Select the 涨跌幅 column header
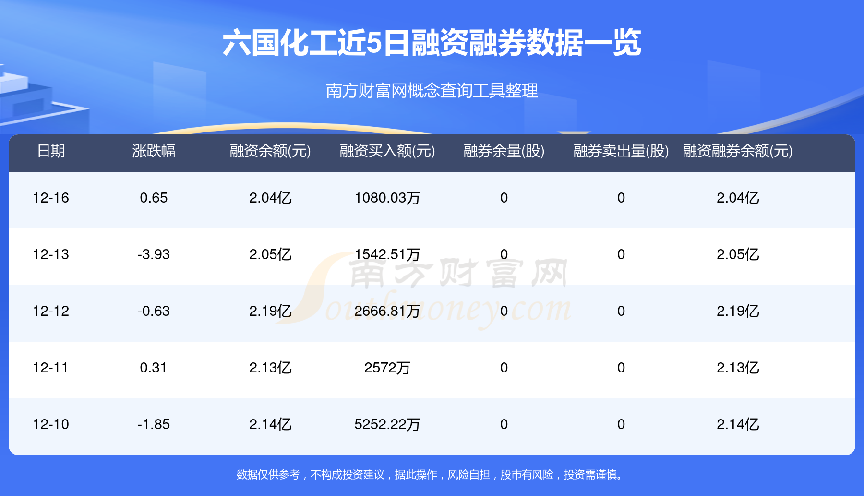Image resolution: width=864 pixels, height=504 pixels. point(154,151)
